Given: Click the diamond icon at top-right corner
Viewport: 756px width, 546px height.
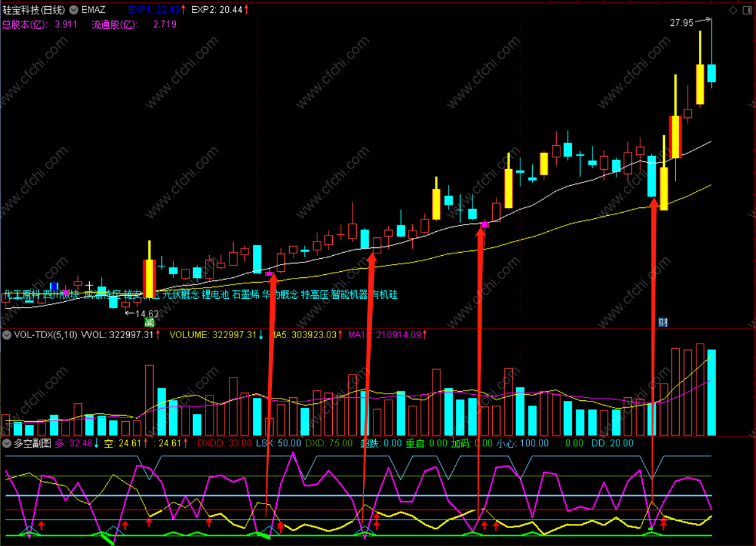Looking at the screenshot, I should 733,10.
